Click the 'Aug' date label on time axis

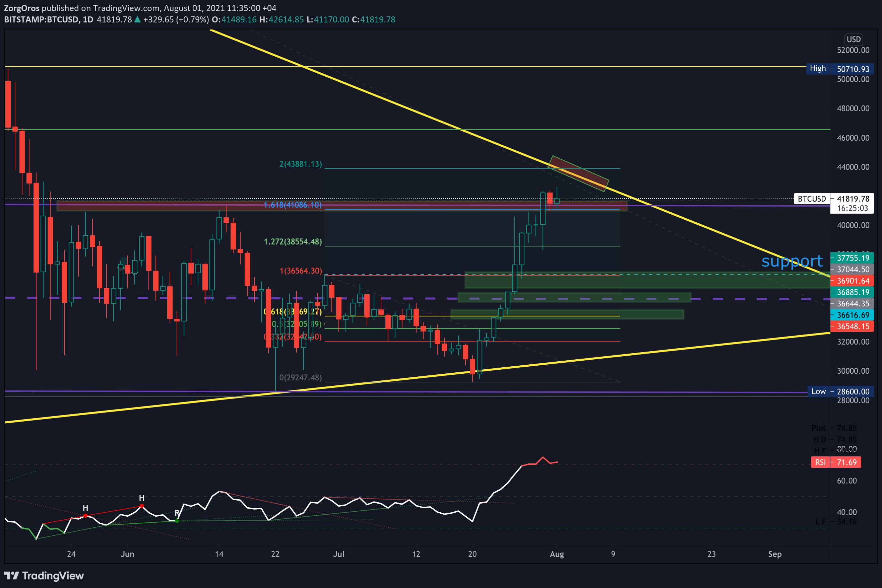click(x=557, y=554)
